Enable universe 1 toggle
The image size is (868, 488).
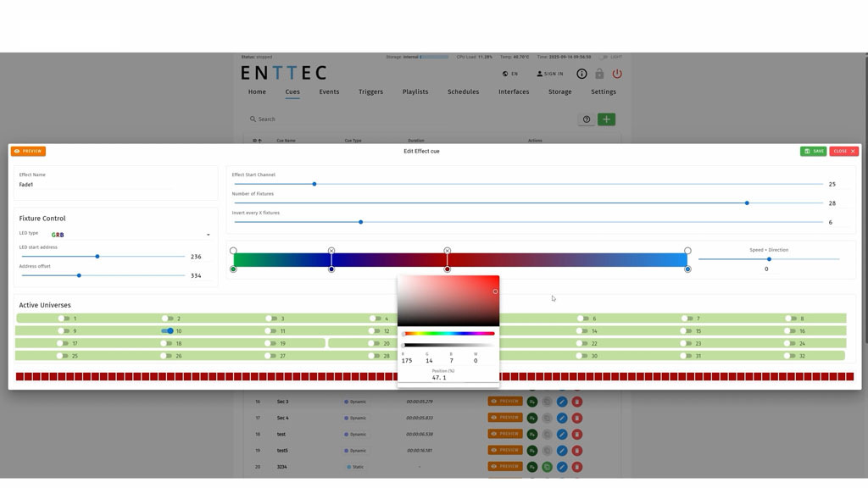pos(64,319)
